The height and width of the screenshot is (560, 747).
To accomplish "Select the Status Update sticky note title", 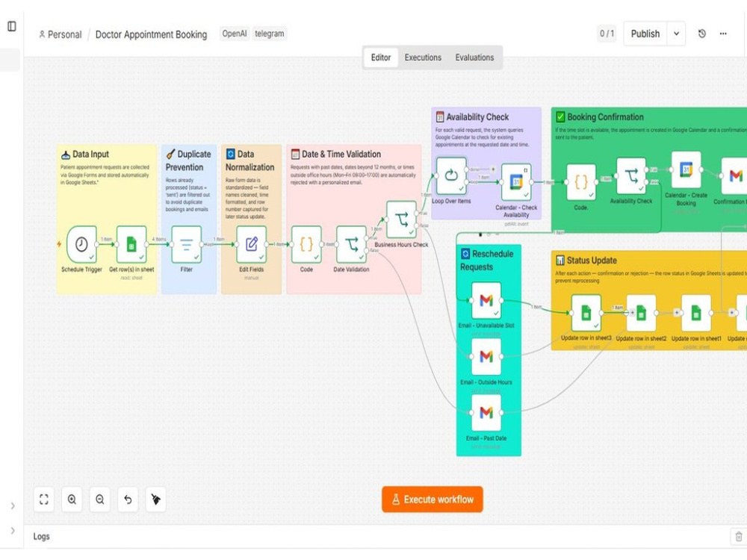I will [x=592, y=261].
